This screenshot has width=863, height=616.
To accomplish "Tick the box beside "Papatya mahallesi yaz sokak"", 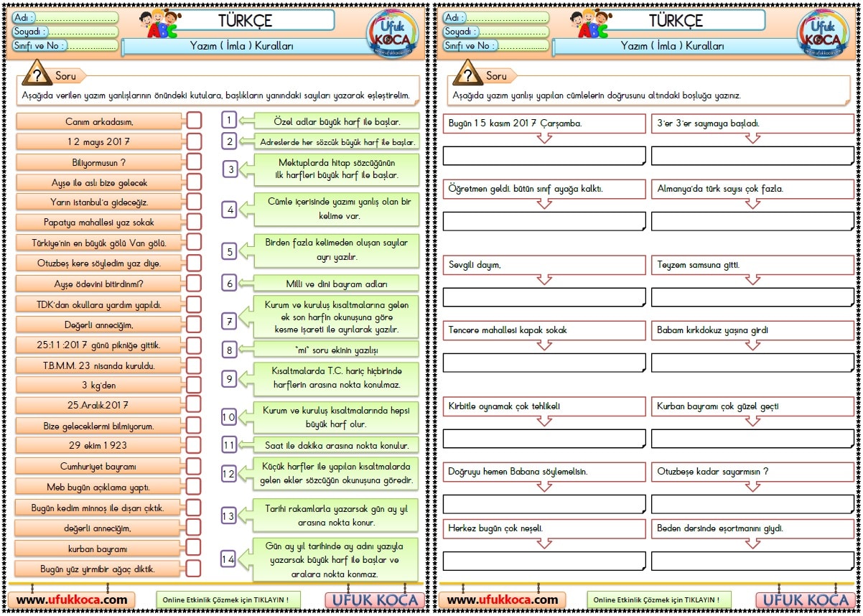I will point(194,221).
